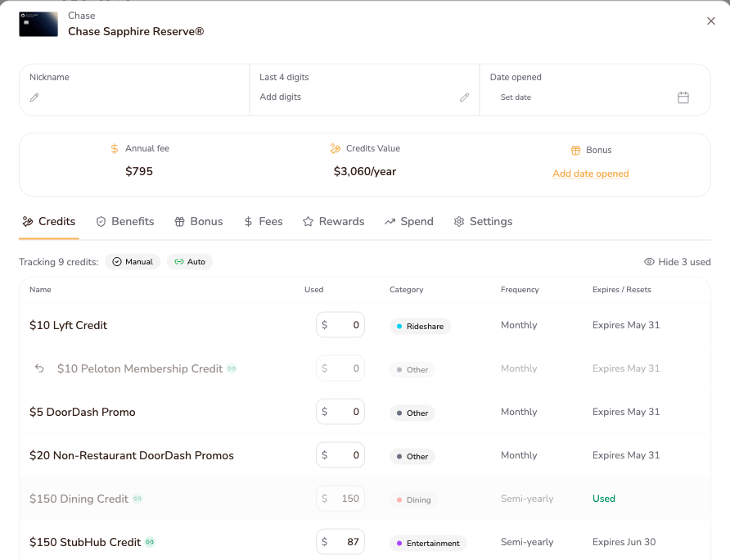Click the auto-link icon next to Peloton Membership Credit
Image resolution: width=730 pixels, height=560 pixels.
pos(232,368)
